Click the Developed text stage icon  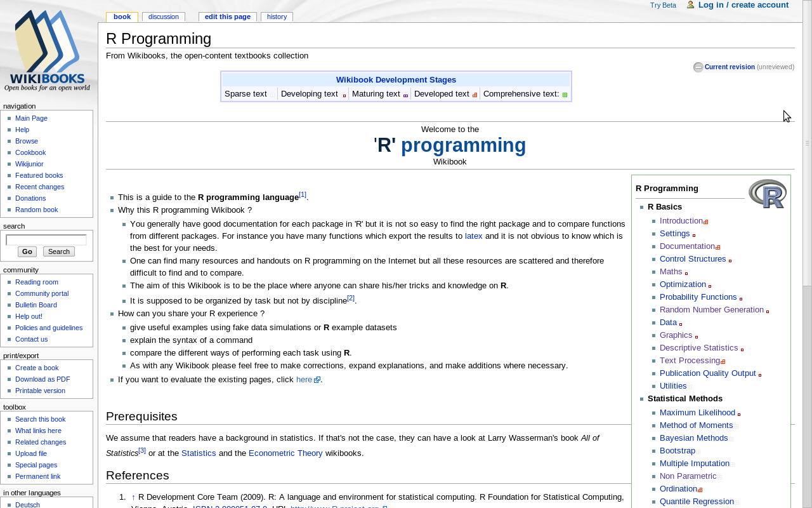(475, 95)
